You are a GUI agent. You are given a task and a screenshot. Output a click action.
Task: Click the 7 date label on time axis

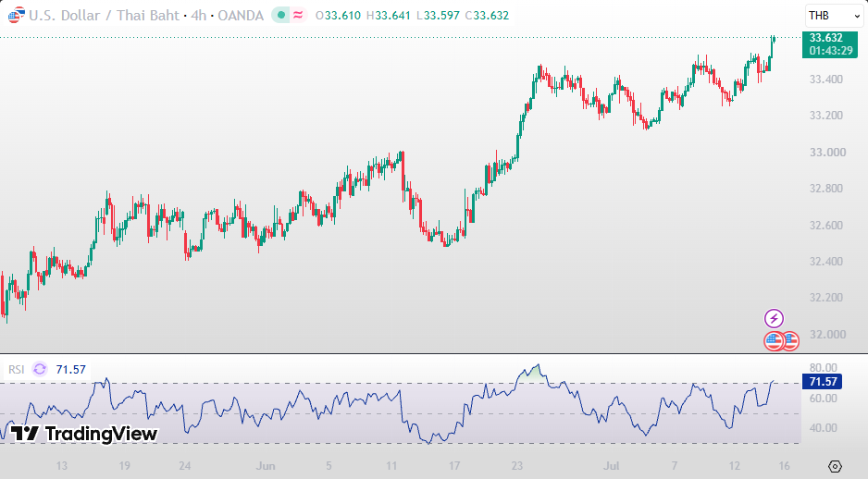pyautogui.click(x=675, y=466)
